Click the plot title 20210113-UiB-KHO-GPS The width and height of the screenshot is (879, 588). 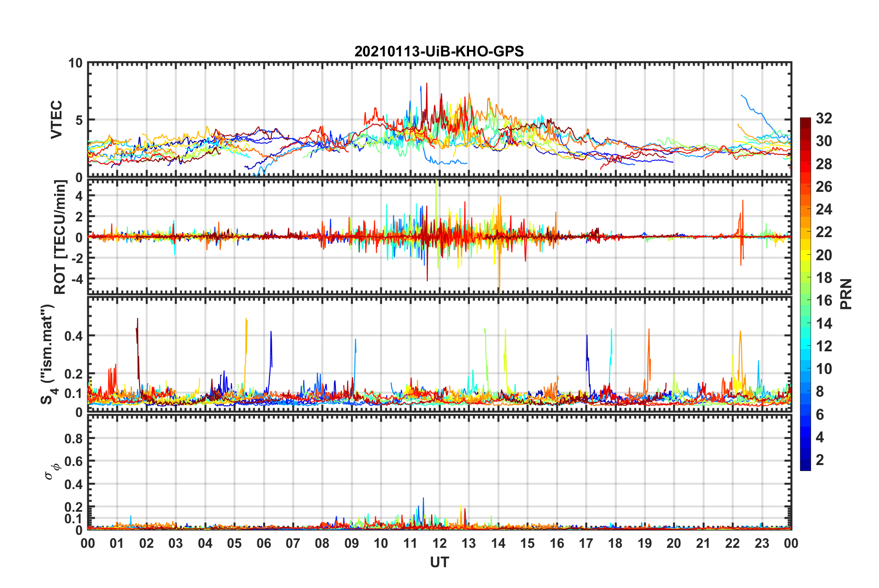pyautogui.click(x=439, y=51)
